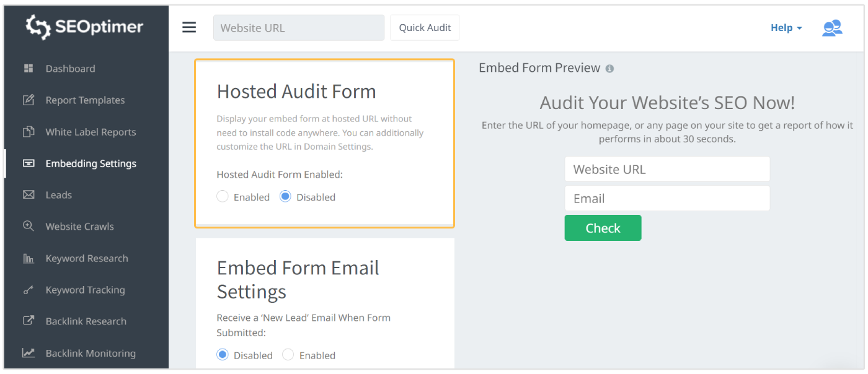Toggle the hamburger navigation menu

point(189,27)
